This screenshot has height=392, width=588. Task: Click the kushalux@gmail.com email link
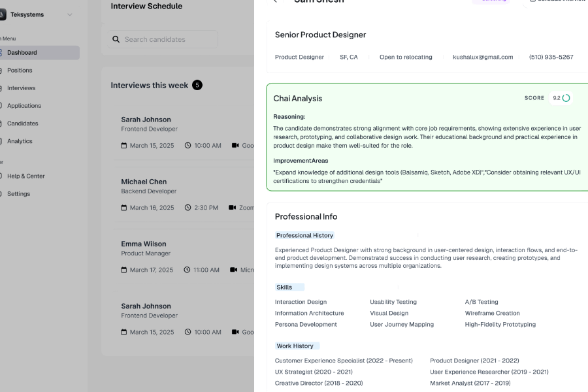(483, 57)
